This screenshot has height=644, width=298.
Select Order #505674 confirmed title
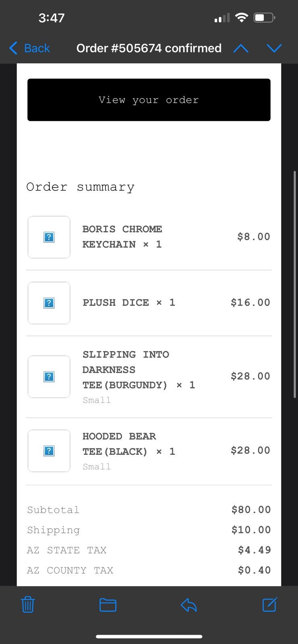(149, 48)
